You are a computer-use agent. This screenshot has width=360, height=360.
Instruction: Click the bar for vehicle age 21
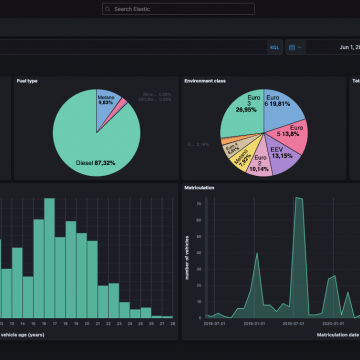[103, 302]
